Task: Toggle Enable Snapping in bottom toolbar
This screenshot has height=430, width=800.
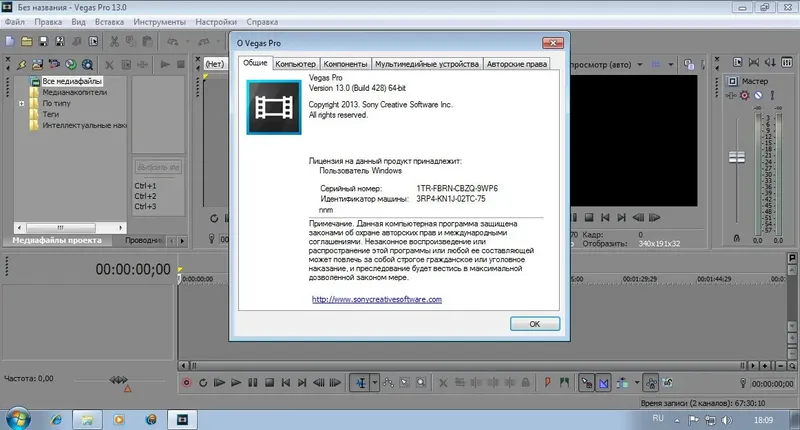Action: tap(587, 383)
